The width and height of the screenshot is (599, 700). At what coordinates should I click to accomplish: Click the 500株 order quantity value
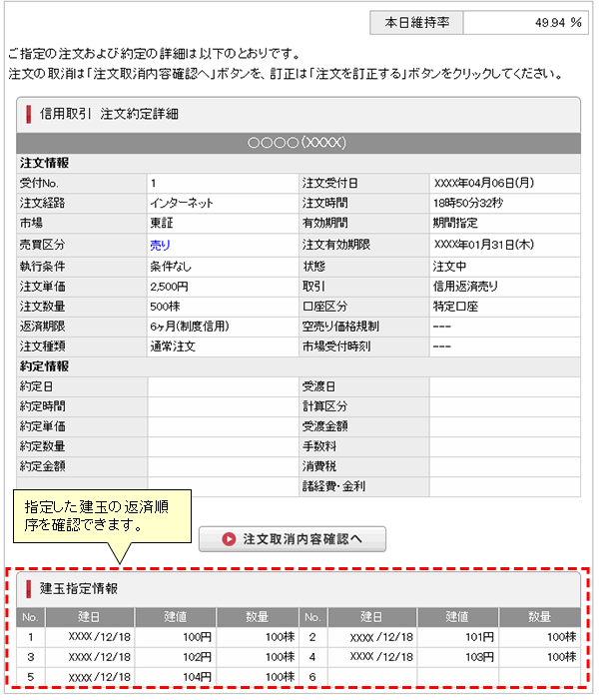pos(166,306)
